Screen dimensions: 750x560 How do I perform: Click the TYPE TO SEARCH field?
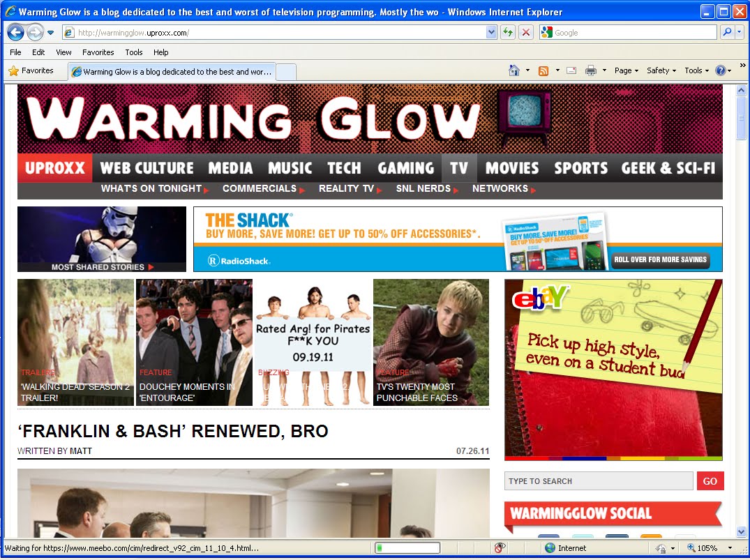tap(599, 481)
